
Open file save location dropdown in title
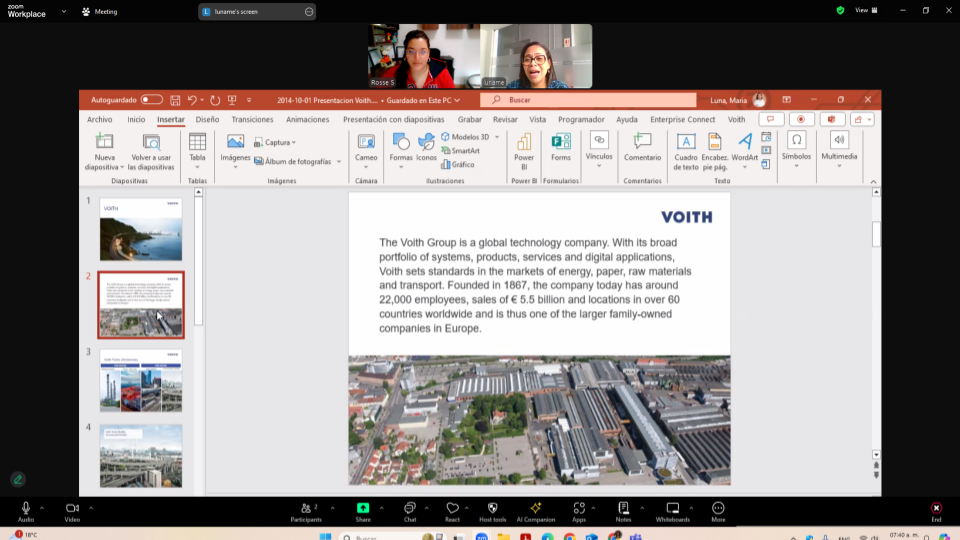pyautogui.click(x=457, y=100)
